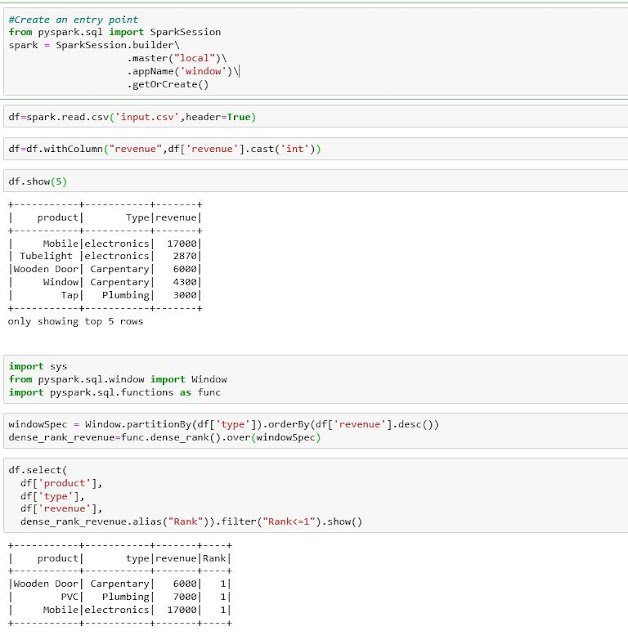Click the df.select filter code cell
The image size is (628, 640).
(x=315, y=495)
